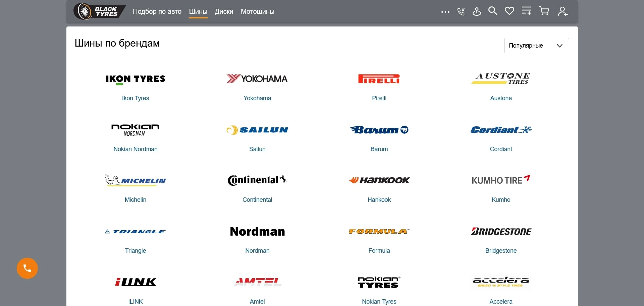Click the callback phone icon in header
Screen dimensions: 644x306
click(x=461, y=12)
